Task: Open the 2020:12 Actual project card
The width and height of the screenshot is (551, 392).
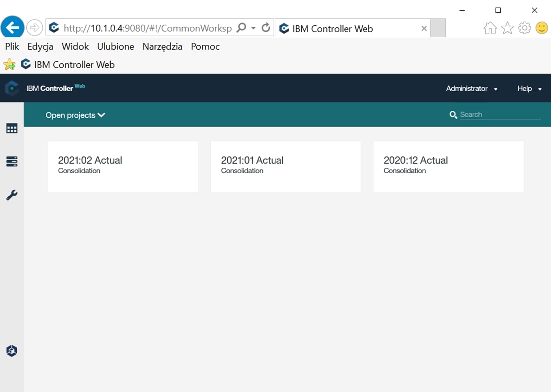Action: click(x=448, y=166)
